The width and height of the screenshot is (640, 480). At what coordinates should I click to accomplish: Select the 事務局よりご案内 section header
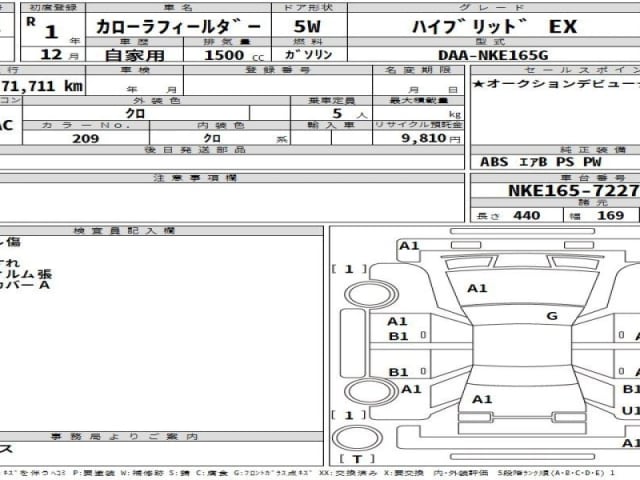tap(124, 437)
